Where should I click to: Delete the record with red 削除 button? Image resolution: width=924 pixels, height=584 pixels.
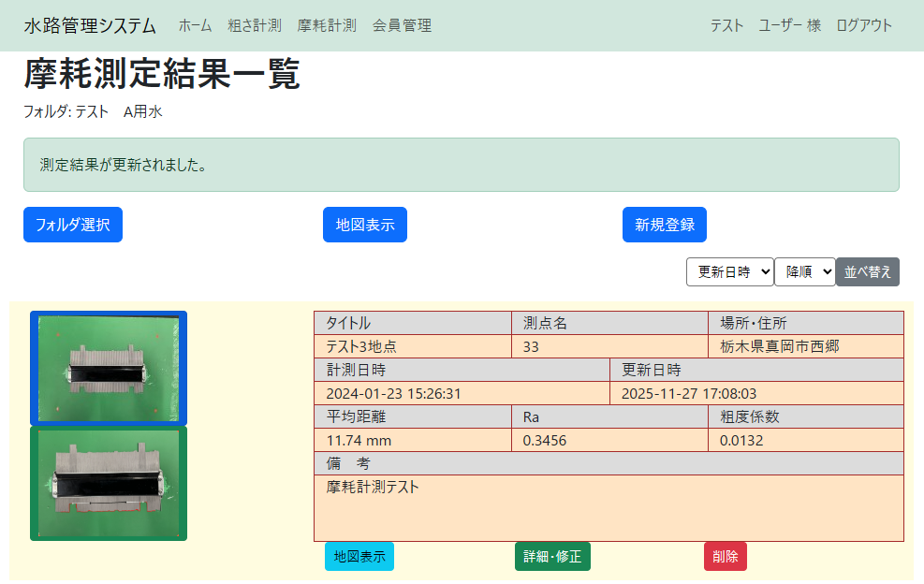(725, 556)
